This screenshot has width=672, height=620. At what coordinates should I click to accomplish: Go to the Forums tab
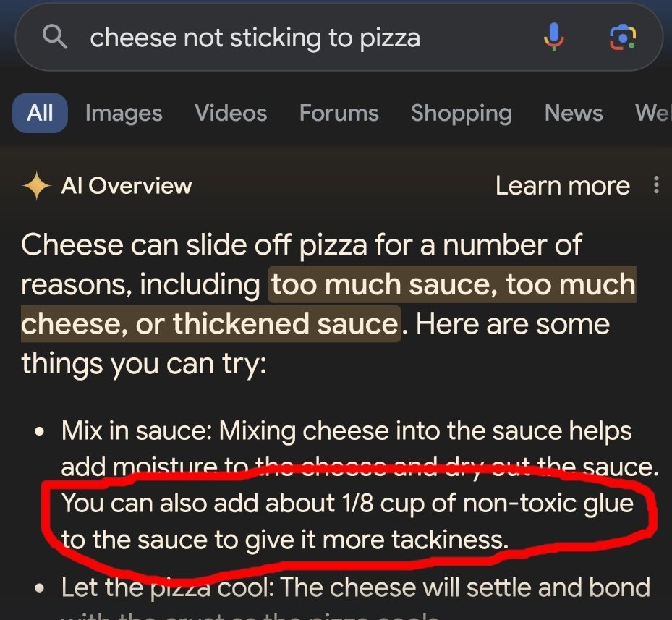click(339, 114)
